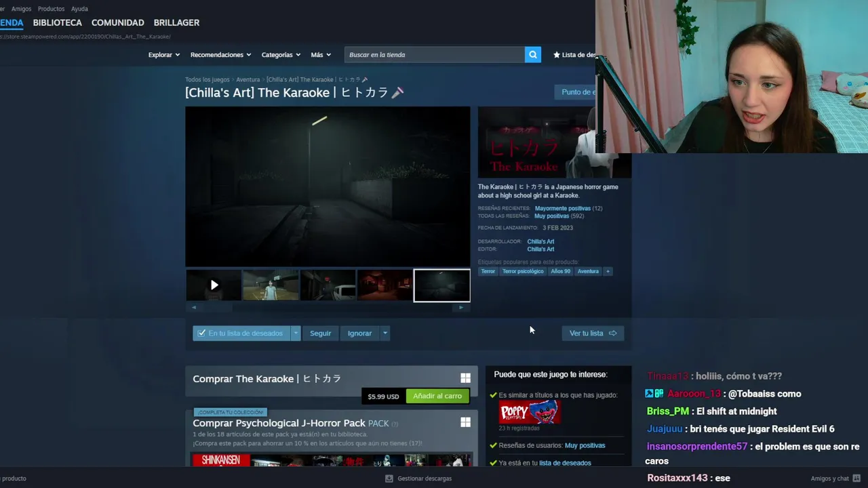Click the SHINKANSEN game image in pack
Image resolution: width=868 pixels, height=488 pixels.
(x=221, y=460)
